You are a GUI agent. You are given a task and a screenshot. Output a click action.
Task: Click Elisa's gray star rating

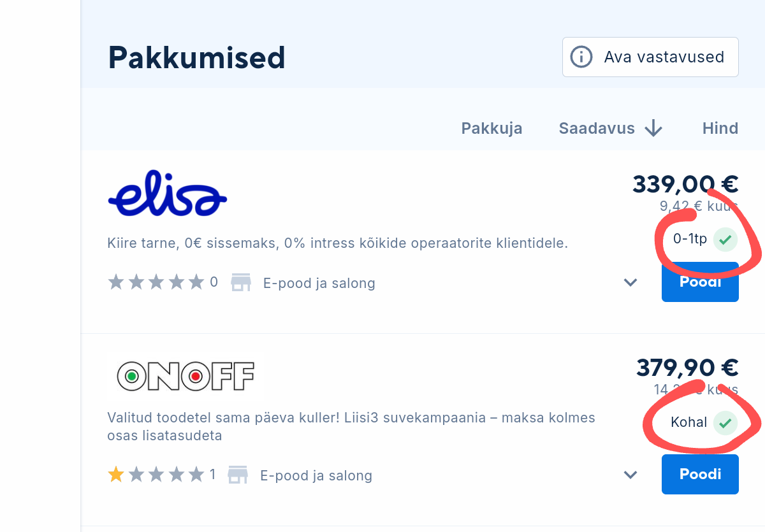pyautogui.click(x=156, y=282)
